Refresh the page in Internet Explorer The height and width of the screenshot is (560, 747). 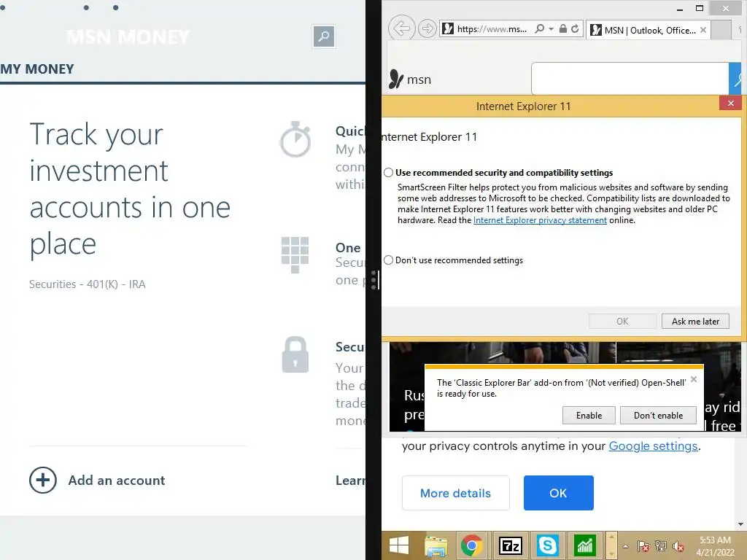(575, 28)
